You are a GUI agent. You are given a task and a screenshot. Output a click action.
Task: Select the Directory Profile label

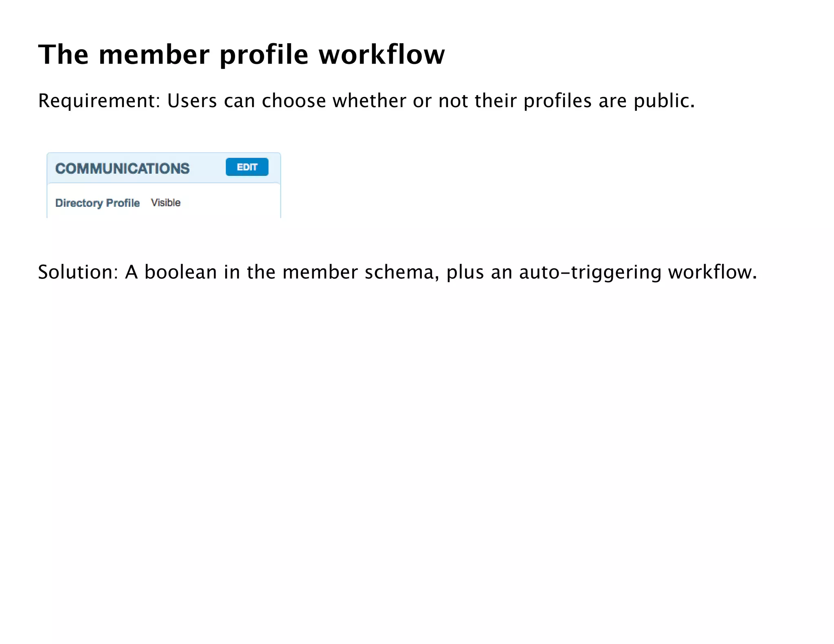tap(97, 203)
